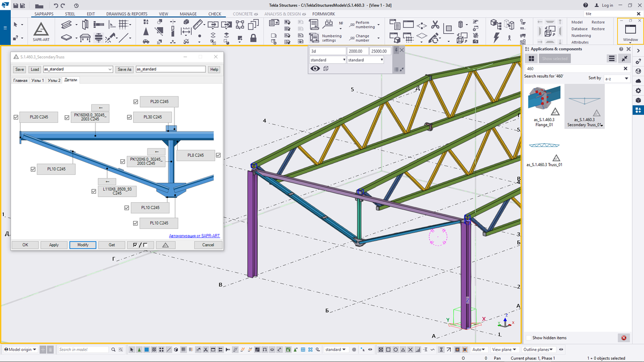Click the Undo arrow icon
Screen dimensions: 644x362
click(56, 5)
